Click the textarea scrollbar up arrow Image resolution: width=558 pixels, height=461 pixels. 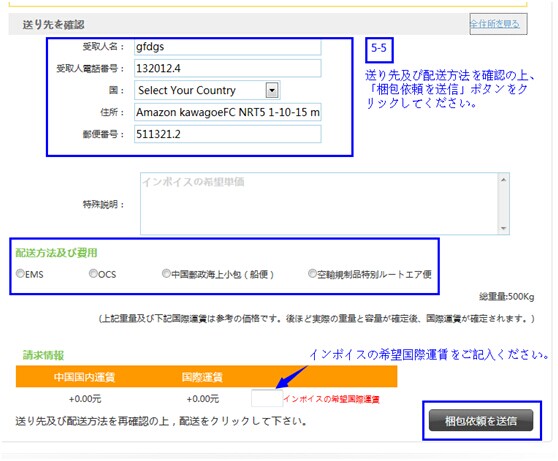click(x=504, y=180)
